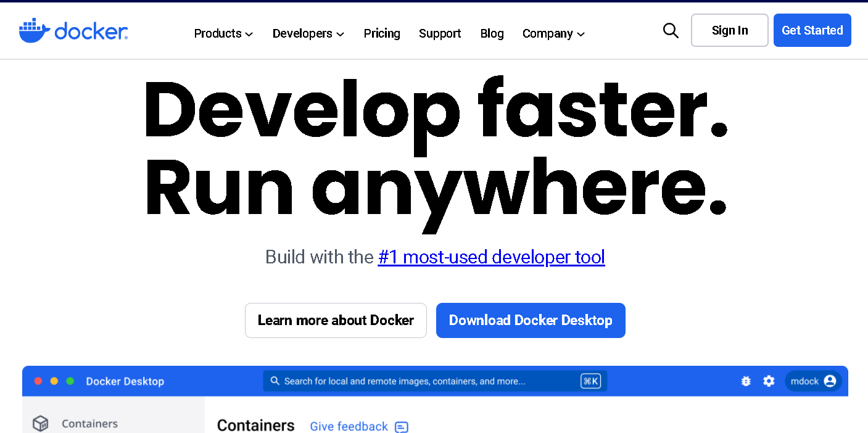The image size is (868, 433).
Task: Expand the Developers dropdown menu
Action: click(308, 33)
